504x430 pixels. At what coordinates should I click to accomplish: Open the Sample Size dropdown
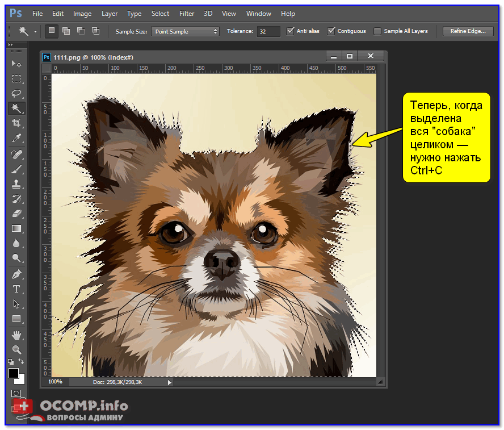pyautogui.click(x=185, y=32)
